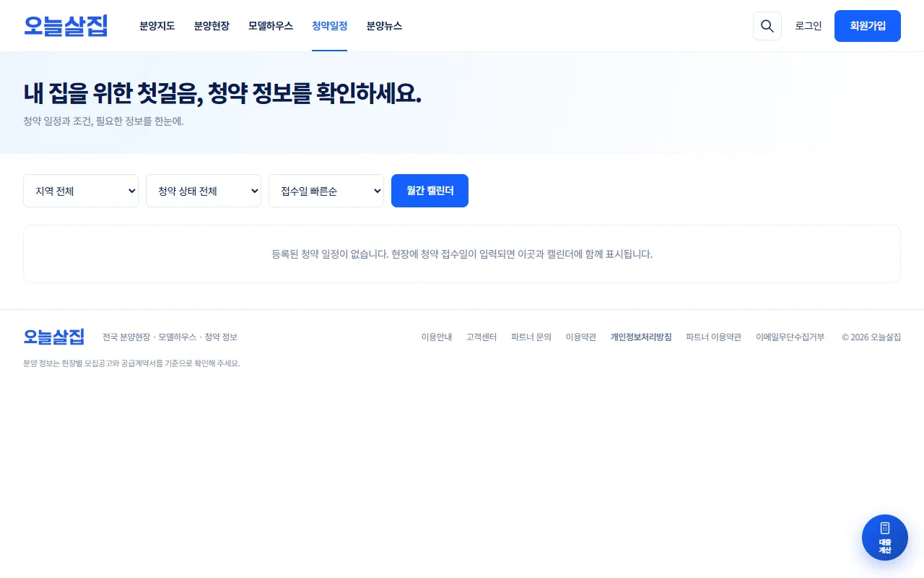The width and height of the screenshot is (924, 578).
Task: Open the 로그인 link
Action: point(808,26)
